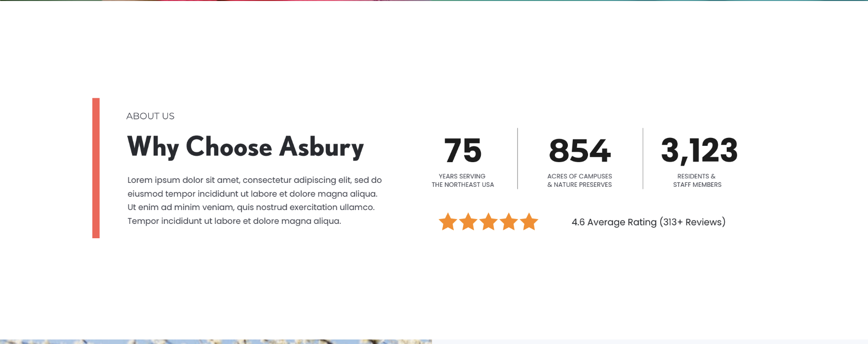Click the Lorem ipsum description paragraph
Image resolution: width=868 pixels, height=344 pixels.
(x=254, y=201)
